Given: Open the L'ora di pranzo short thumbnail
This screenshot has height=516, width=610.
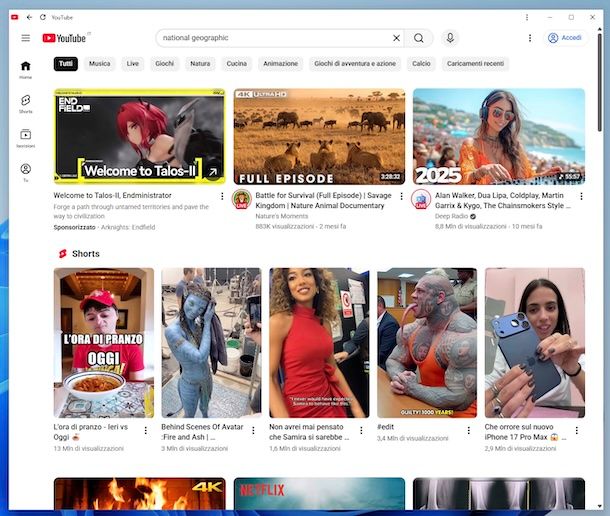Looking at the screenshot, I should click(103, 343).
